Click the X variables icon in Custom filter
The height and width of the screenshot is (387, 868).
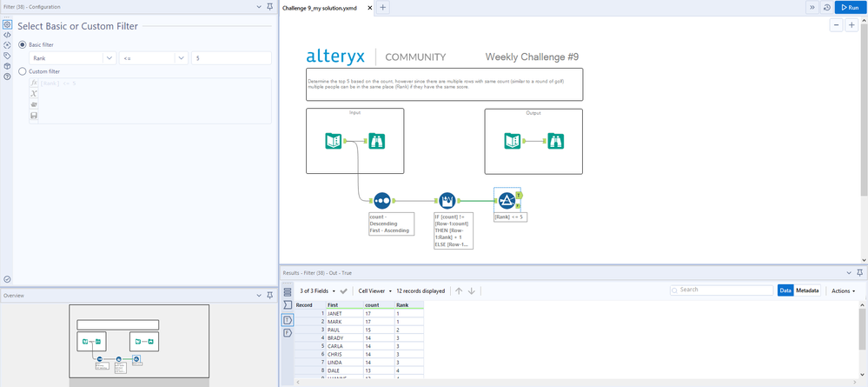click(34, 94)
